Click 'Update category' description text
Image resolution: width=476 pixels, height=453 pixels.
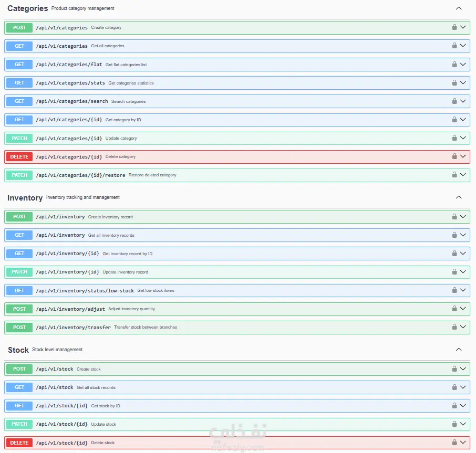[121, 138]
